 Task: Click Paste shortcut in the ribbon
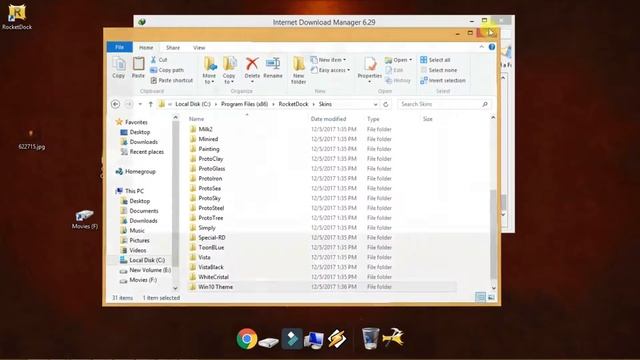coord(171,80)
